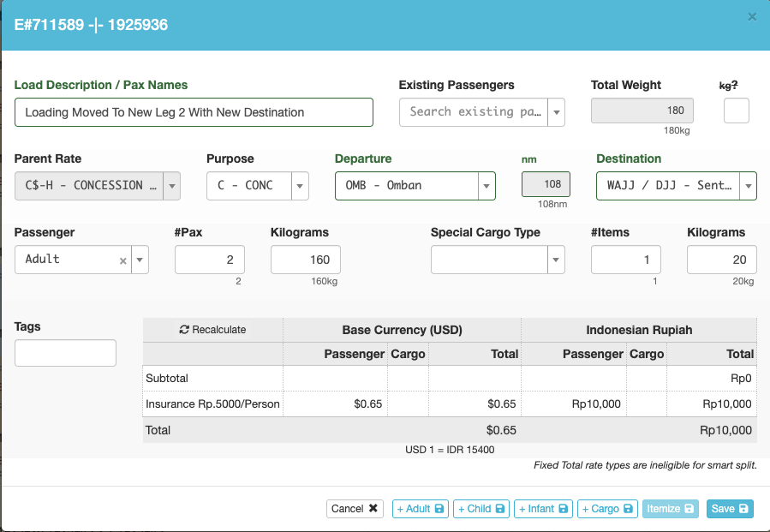Click the Cancel button
The height and width of the screenshot is (532, 770).
pos(355,509)
